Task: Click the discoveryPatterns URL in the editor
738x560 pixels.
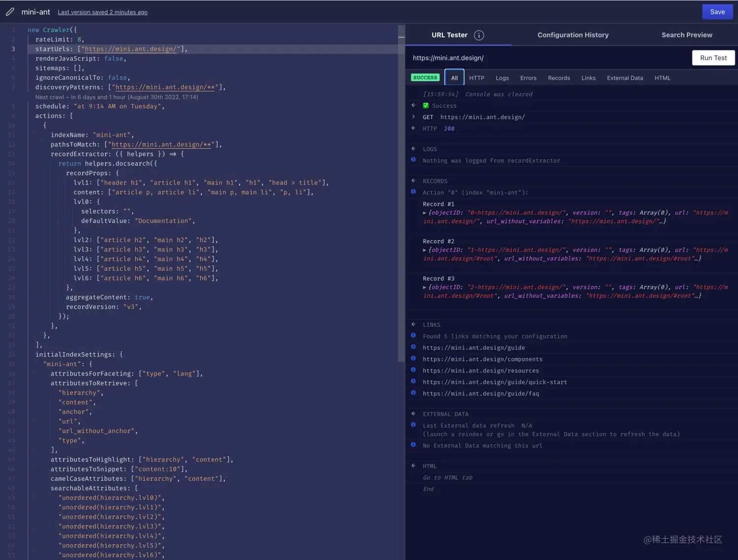Action: (x=165, y=87)
